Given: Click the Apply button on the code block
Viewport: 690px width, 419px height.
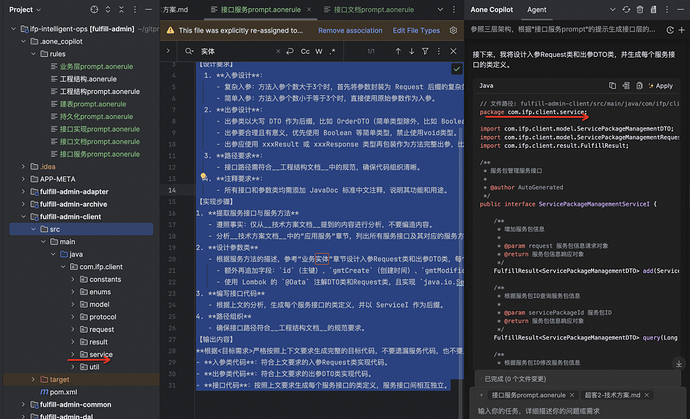Looking at the screenshot, I should 661,86.
